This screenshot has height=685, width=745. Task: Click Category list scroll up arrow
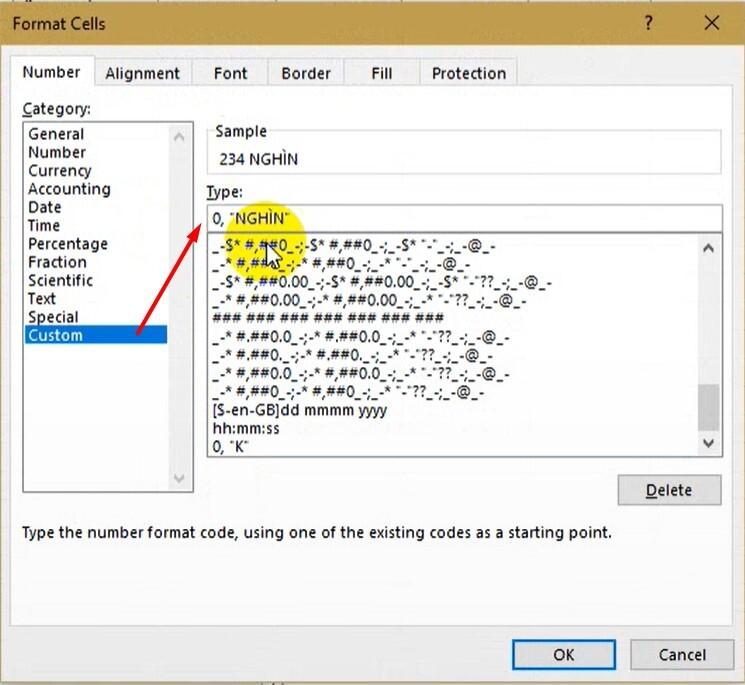click(179, 137)
